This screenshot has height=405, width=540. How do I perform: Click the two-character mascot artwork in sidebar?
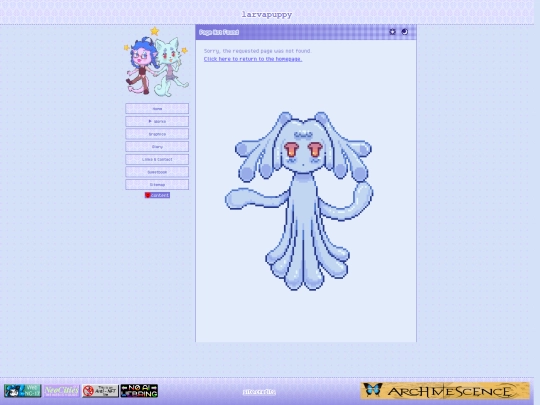click(x=156, y=62)
